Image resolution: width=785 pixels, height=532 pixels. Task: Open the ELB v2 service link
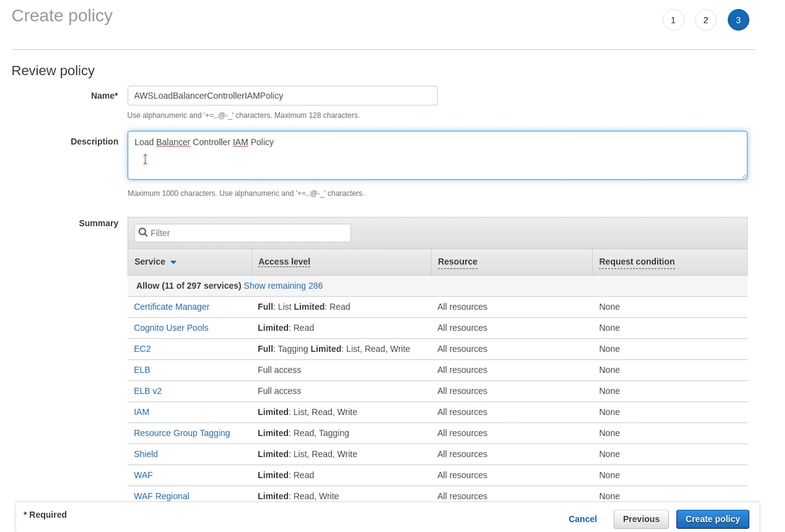148,391
